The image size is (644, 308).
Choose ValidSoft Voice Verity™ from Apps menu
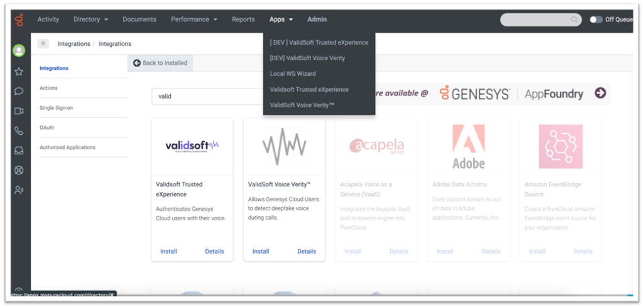pyautogui.click(x=302, y=105)
